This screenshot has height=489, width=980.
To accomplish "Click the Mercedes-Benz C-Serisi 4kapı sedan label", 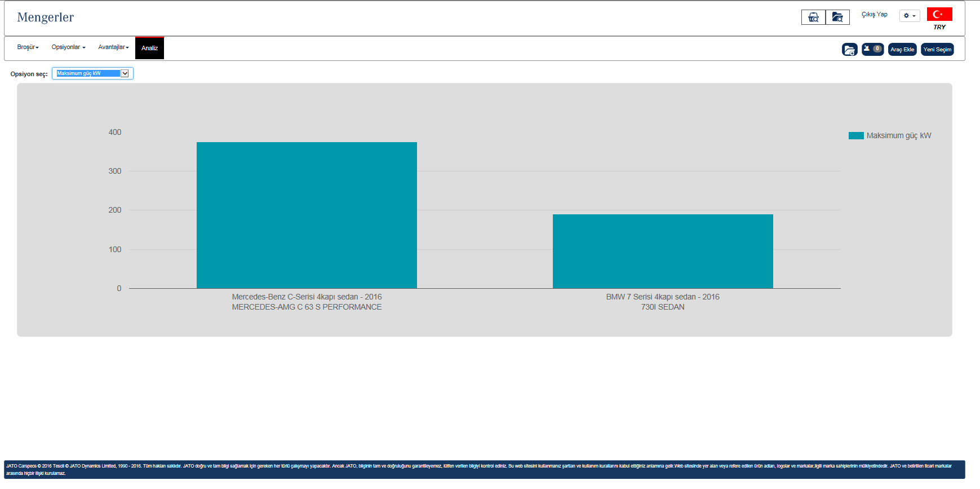I will 307,297.
